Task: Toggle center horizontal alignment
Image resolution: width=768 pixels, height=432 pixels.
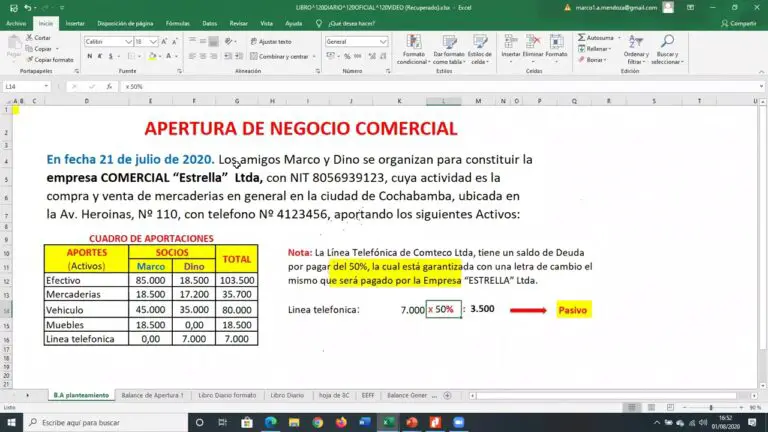Action: point(203,56)
